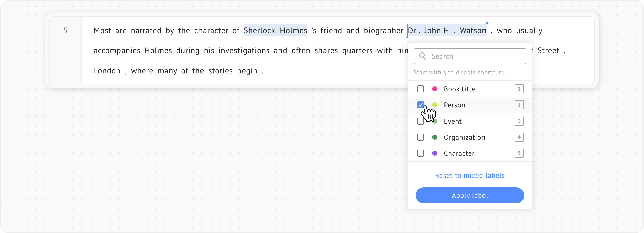Click the highlighted Sherlock Holmes span

coord(275,30)
